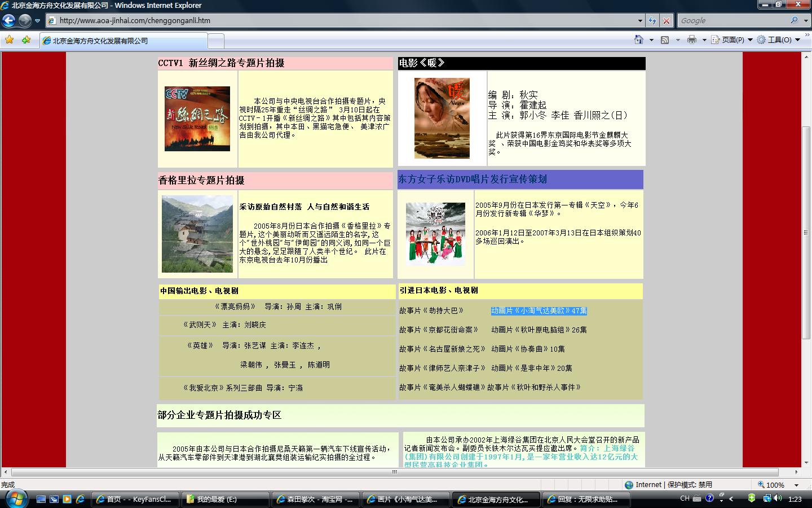Switch to 森田拳次 - 淘宝网 taskbar window
This screenshot has width=812, height=508.
coord(314,499)
